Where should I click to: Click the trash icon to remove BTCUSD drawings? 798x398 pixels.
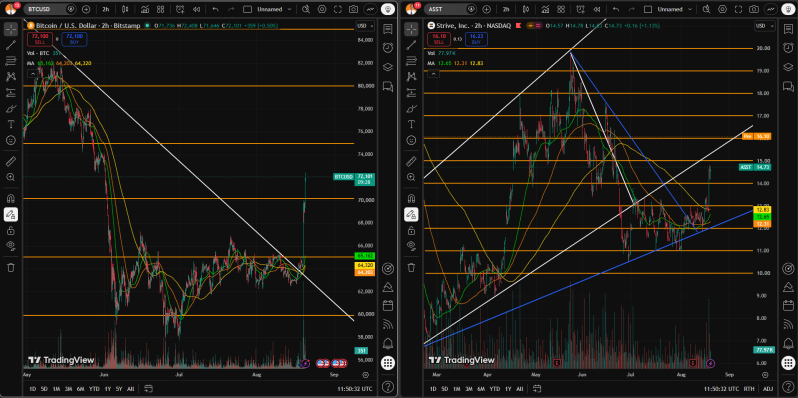(x=11, y=267)
